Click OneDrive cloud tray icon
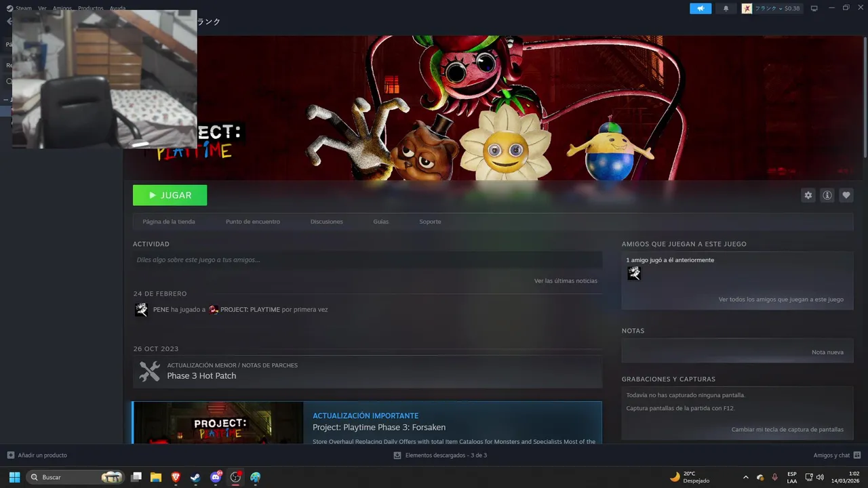Viewport: 868px width, 488px height. 760,477
